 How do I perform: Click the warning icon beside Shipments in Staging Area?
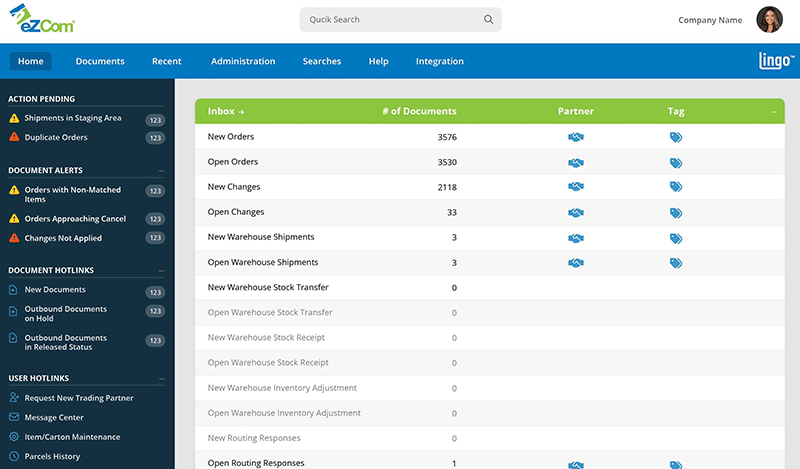tap(14, 118)
